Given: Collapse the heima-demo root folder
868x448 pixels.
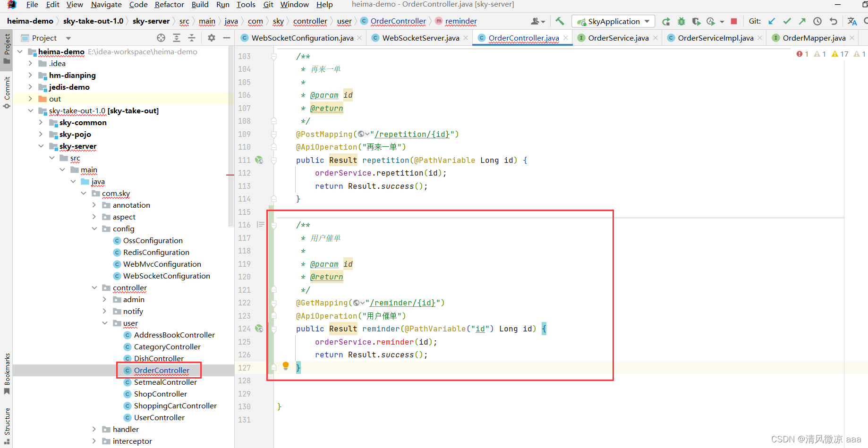Looking at the screenshot, I should tap(20, 51).
